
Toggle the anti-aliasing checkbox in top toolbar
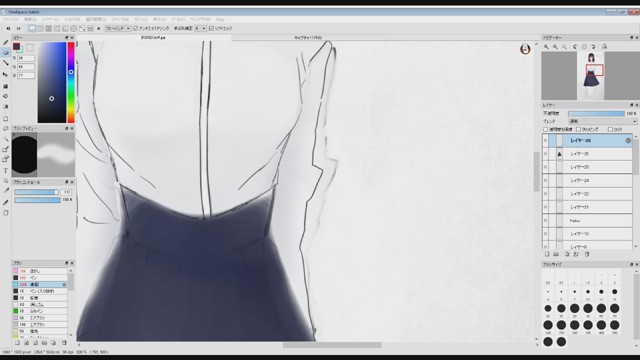coord(136,29)
